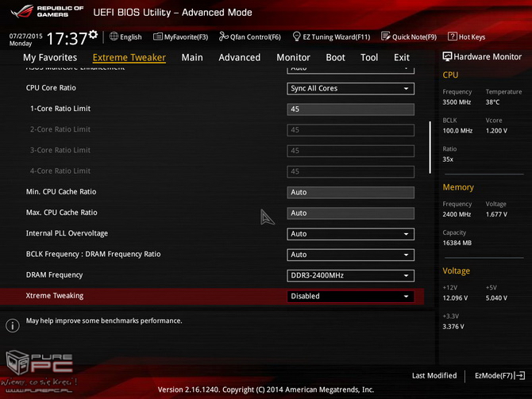Click the globe language icon
532x399 pixels.
click(114, 36)
